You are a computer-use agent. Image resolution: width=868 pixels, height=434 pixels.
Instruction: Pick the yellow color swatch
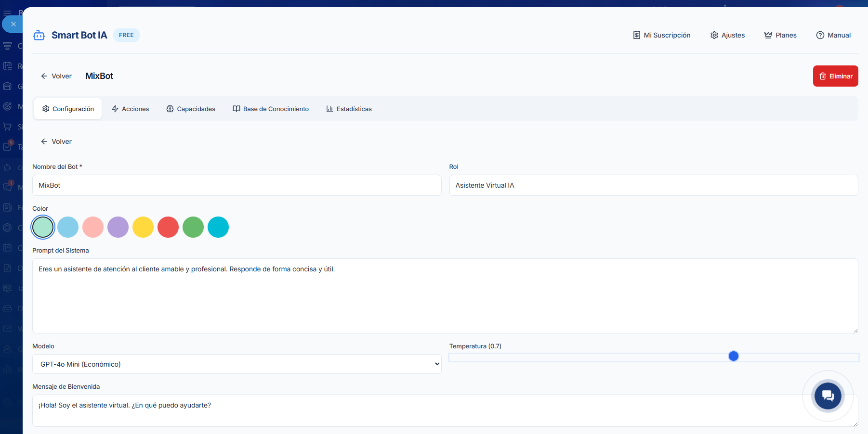[143, 227]
